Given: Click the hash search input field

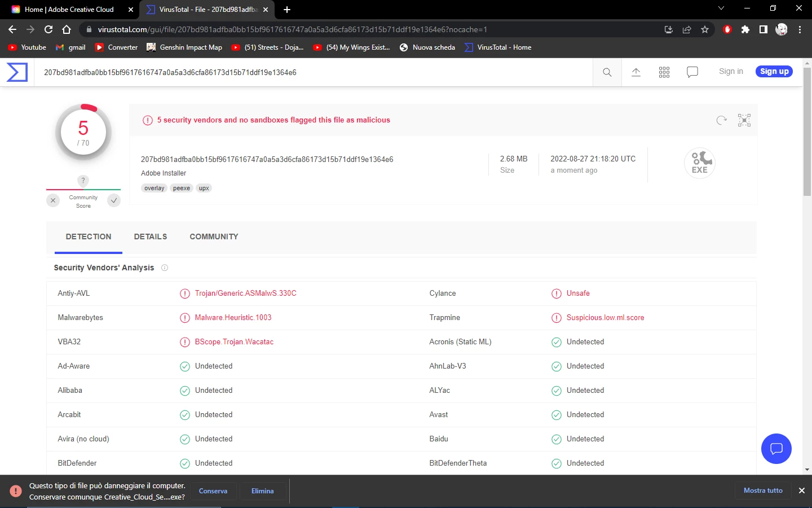Looking at the screenshot, I should (x=314, y=72).
